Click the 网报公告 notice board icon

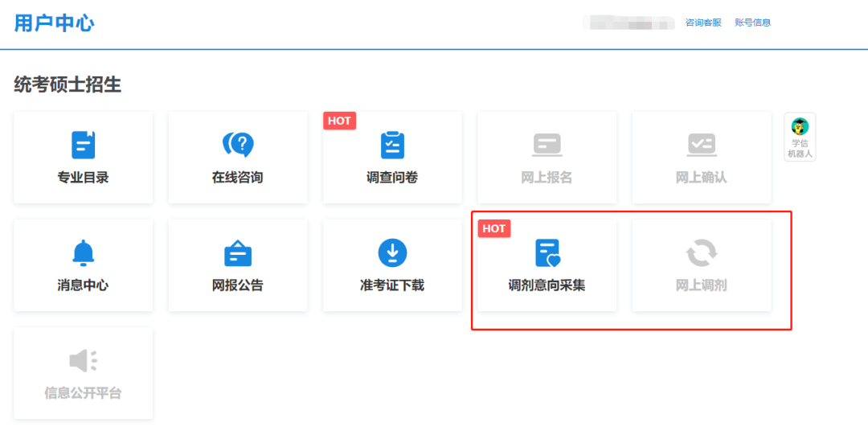pyautogui.click(x=238, y=253)
